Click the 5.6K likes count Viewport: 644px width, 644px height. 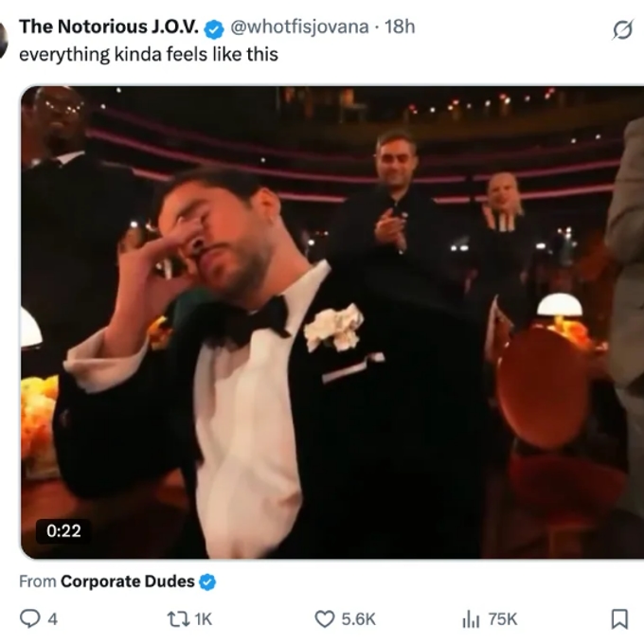tap(359, 618)
